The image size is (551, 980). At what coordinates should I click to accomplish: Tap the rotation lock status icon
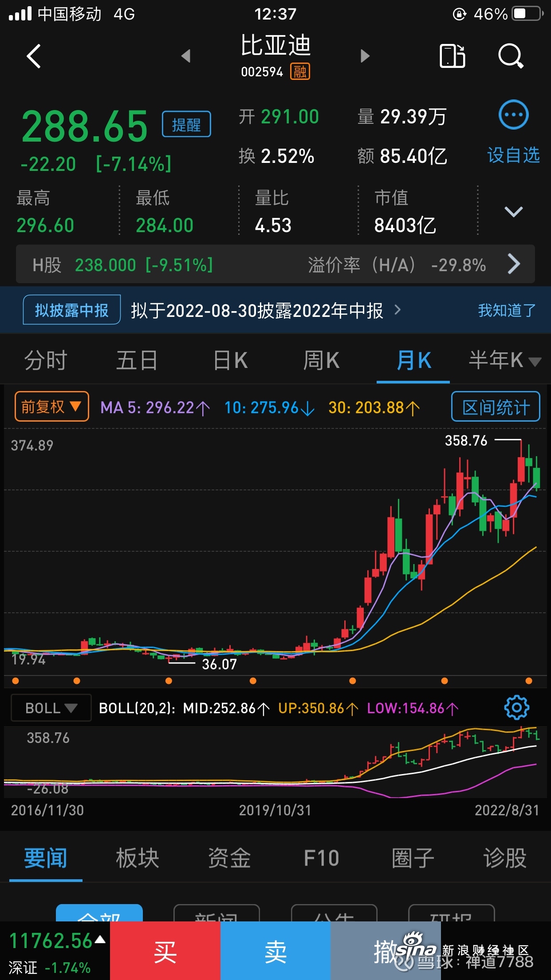coord(459,14)
